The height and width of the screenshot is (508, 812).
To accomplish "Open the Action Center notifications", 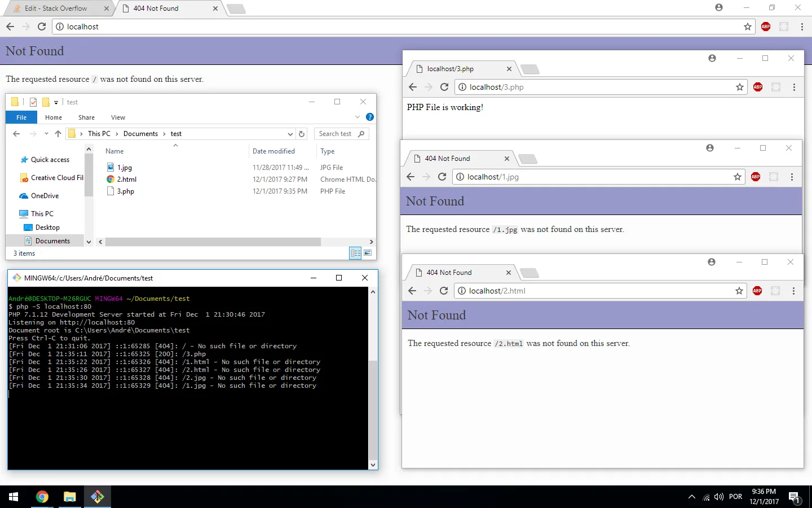I will (795, 497).
